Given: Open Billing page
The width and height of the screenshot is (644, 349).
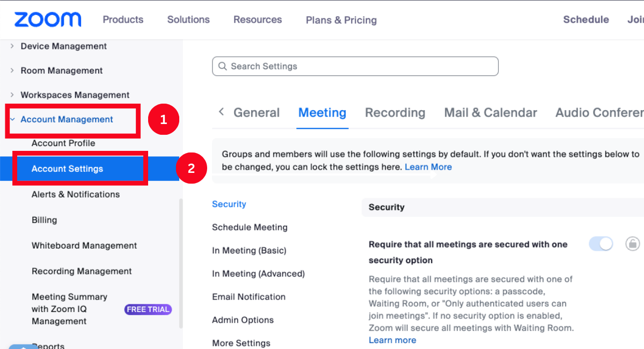Looking at the screenshot, I should (x=44, y=220).
